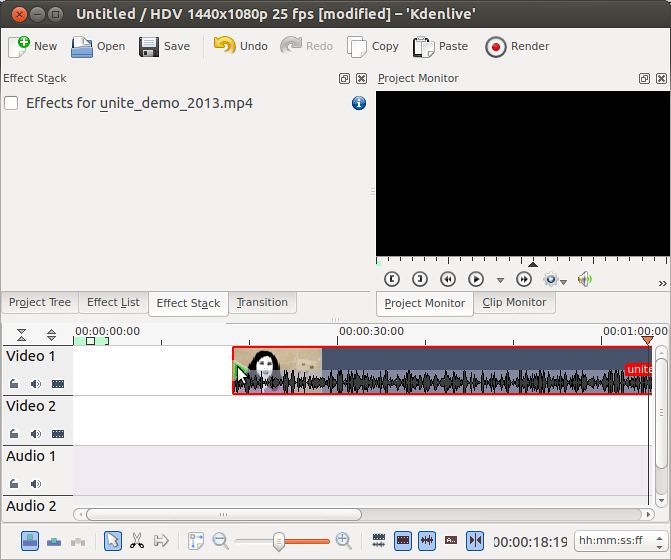Set zone start in Project Monitor
This screenshot has width=671, height=560.
(392, 280)
